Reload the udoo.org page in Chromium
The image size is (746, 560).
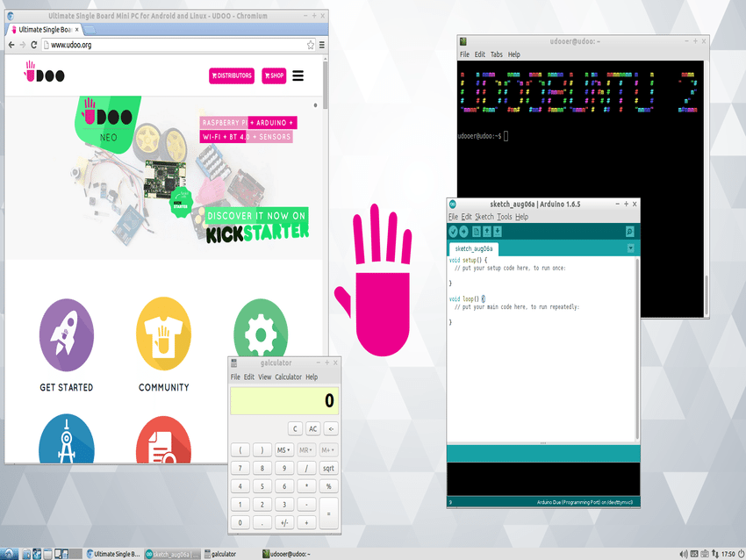tap(33, 45)
